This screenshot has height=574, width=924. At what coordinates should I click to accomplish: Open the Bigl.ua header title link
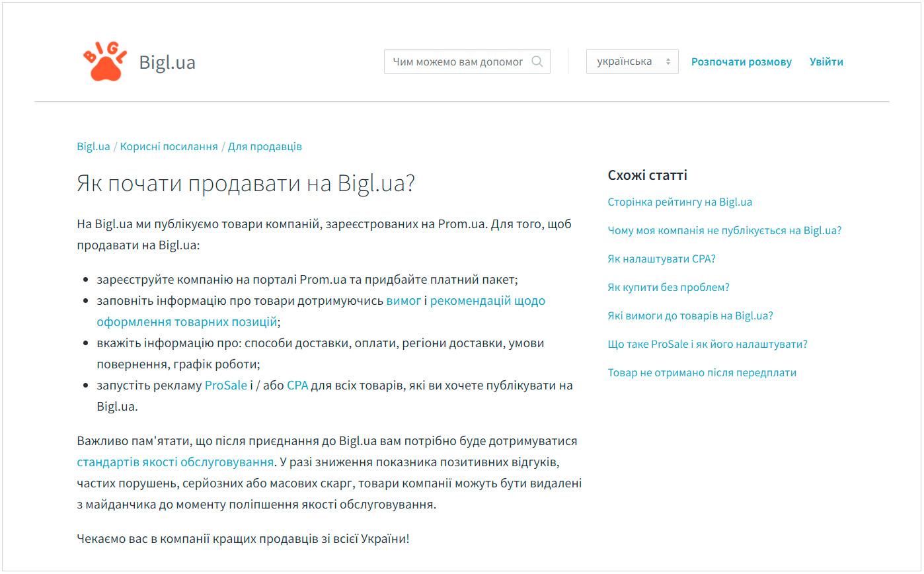[167, 62]
